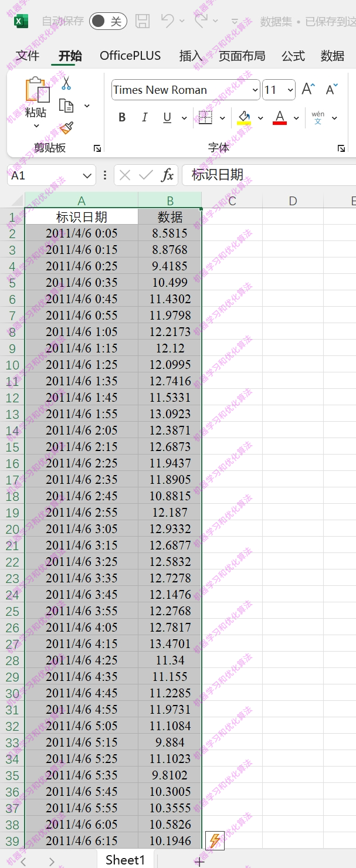Screen dimensions: 356x868
Task: Open the Copy options dropdown arrow
Action: 87,106
